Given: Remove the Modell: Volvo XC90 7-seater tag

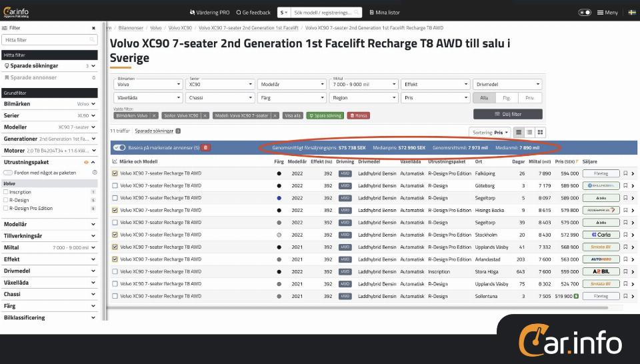Looking at the screenshot, I should pos(275,116).
